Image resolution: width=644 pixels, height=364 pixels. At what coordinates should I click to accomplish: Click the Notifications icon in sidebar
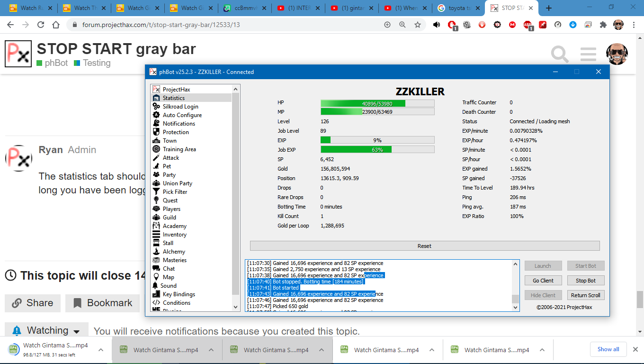pyautogui.click(x=156, y=124)
